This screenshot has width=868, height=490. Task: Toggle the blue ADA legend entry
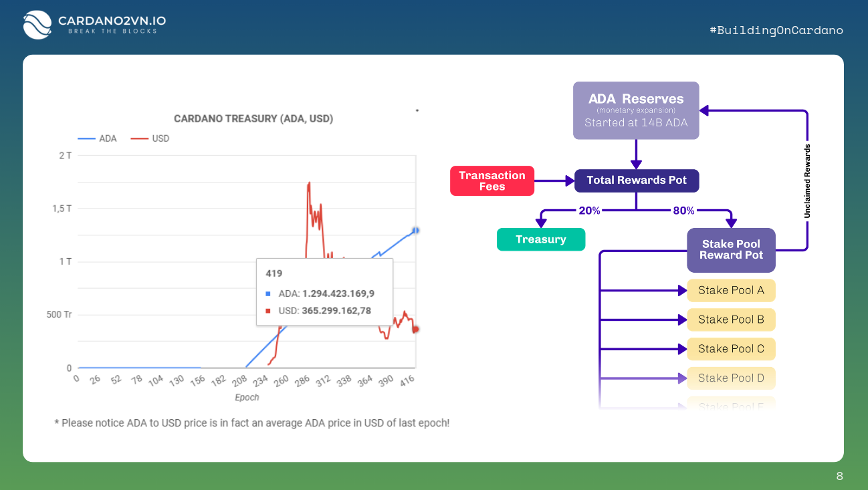(98, 138)
